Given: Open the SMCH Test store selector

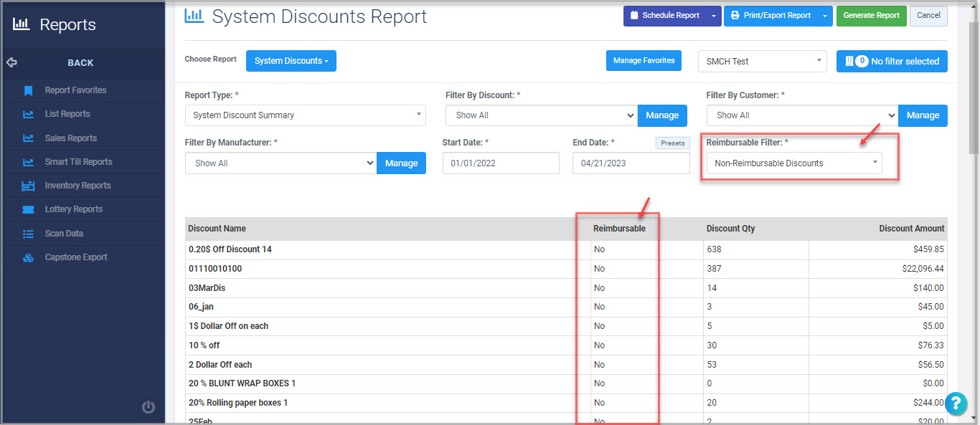Looking at the screenshot, I should pyautogui.click(x=762, y=62).
